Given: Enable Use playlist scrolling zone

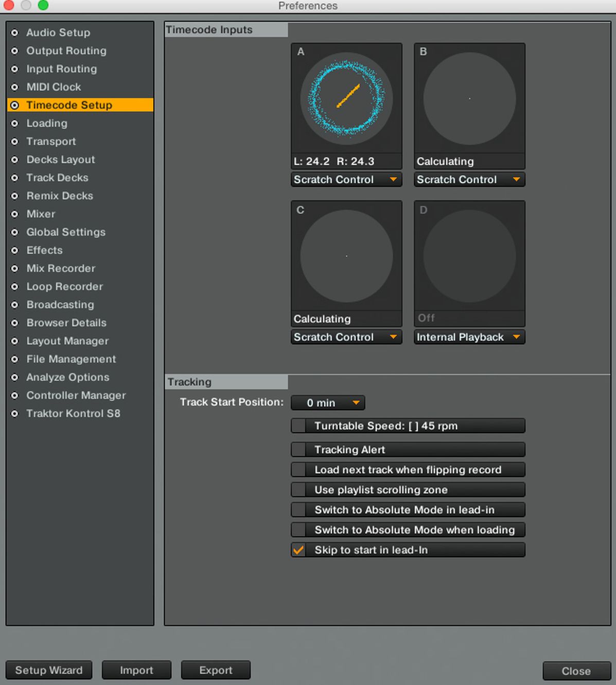Looking at the screenshot, I should coord(298,490).
